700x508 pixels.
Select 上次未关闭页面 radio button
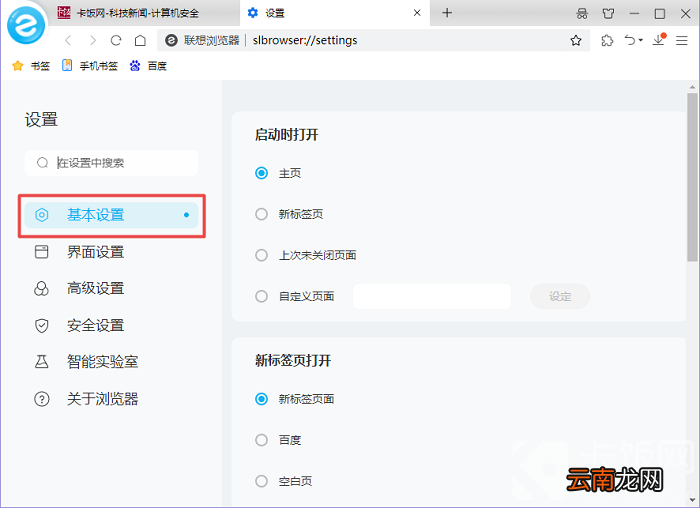click(262, 255)
